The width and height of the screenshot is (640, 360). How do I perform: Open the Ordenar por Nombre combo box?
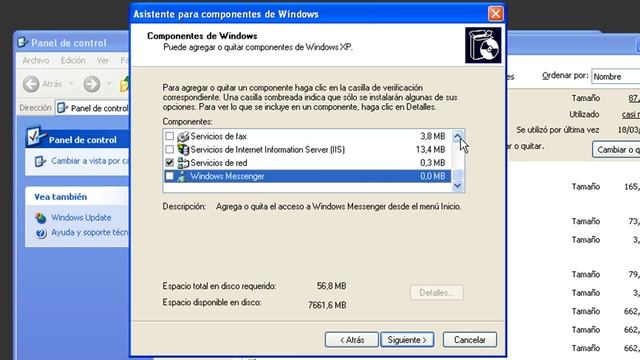point(616,76)
